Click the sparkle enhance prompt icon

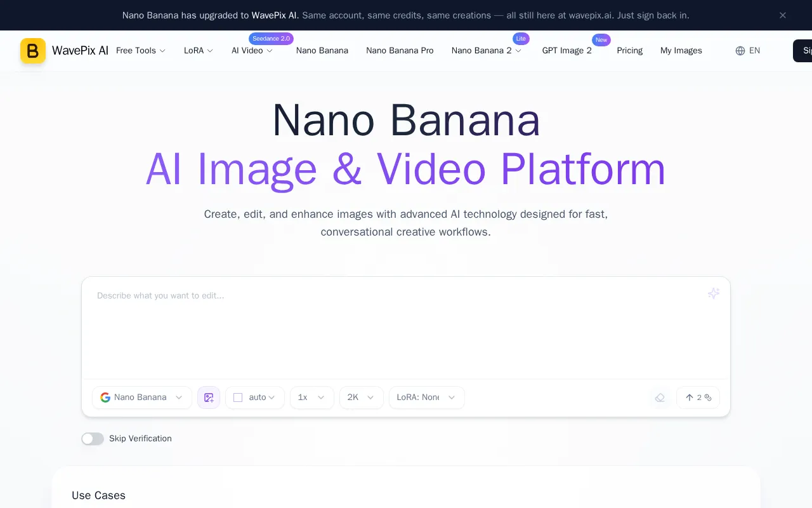714,293
